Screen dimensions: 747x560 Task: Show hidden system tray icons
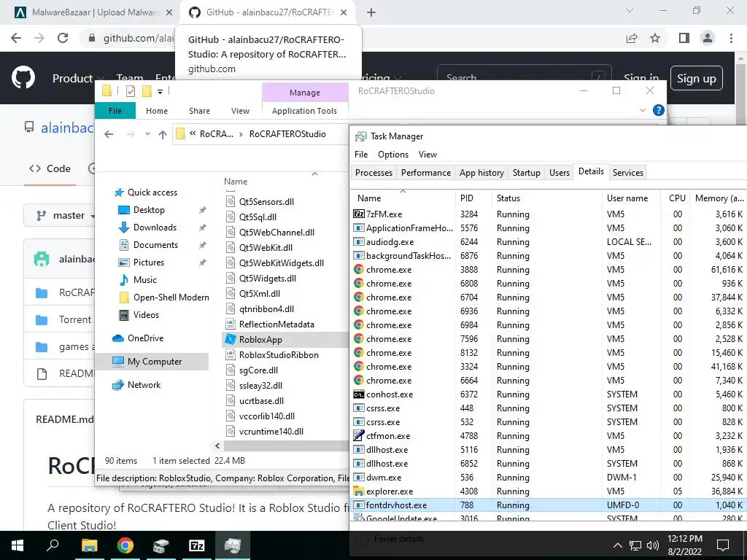617,545
